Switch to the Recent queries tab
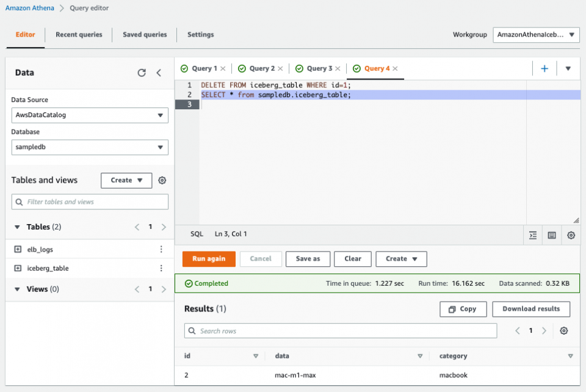Viewport: 586px width, 392px height. click(x=79, y=35)
